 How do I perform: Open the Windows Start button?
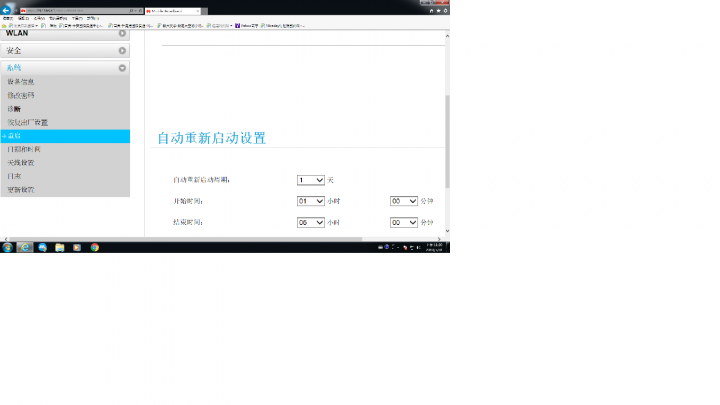(7, 248)
